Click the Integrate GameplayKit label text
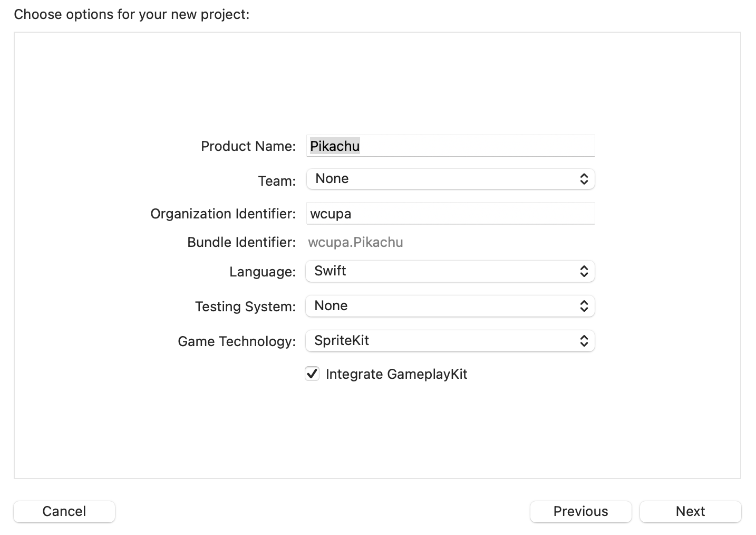Image resolution: width=756 pixels, height=535 pixels. click(x=396, y=374)
